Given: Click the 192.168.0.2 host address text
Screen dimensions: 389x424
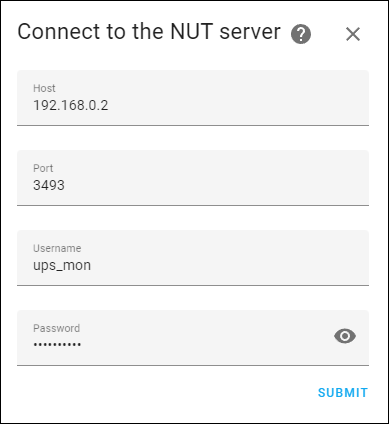Looking at the screenshot, I should (71, 105).
